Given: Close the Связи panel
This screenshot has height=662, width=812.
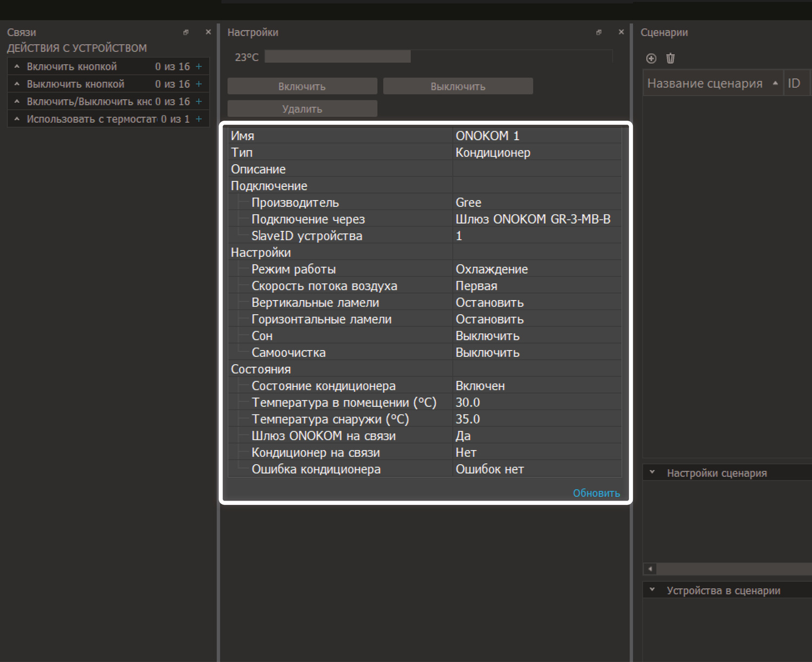Looking at the screenshot, I should coord(208,33).
